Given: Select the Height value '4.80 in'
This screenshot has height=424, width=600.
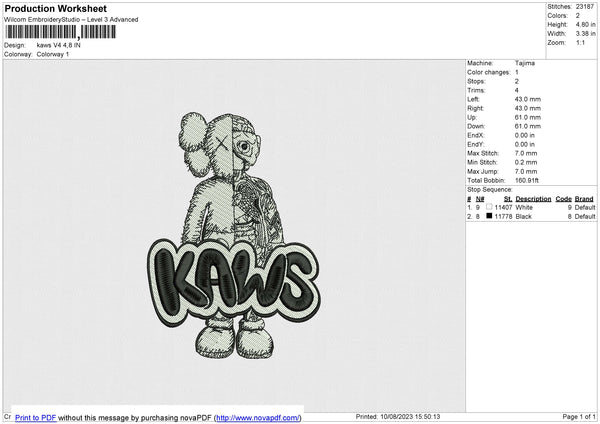Looking at the screenshot, I should click(585, 24).
